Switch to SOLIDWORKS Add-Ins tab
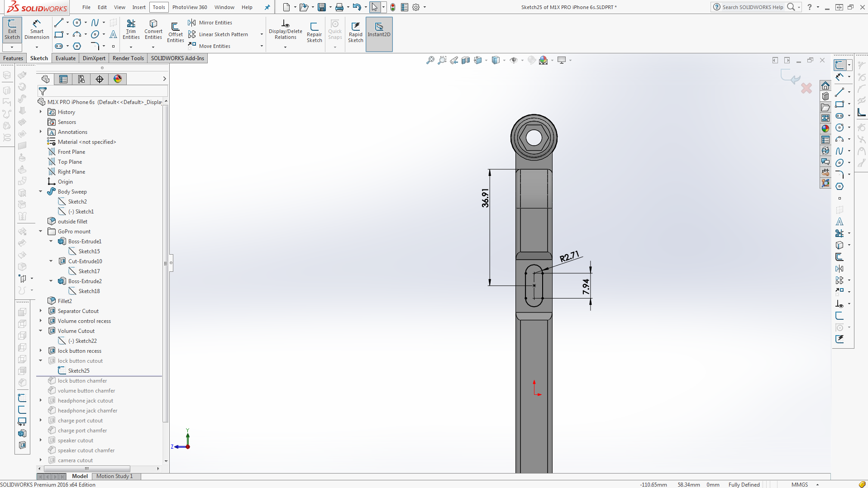The height and width of the screenshot is (488, 868). pyautogui.click(x=177, y=58)
